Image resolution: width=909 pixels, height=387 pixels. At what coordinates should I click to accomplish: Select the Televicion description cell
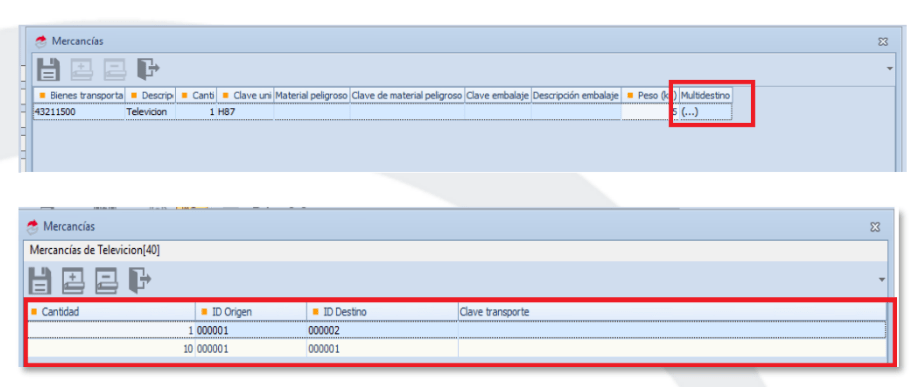[x=150, y=112]
